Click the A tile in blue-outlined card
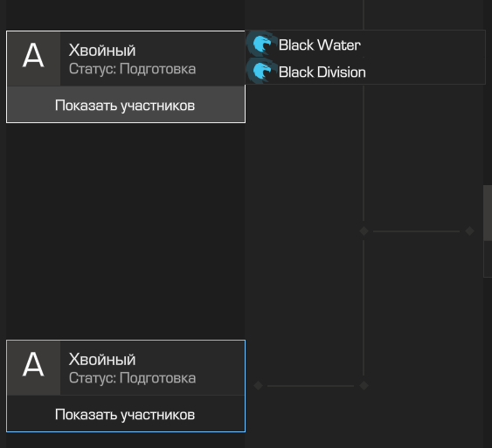 click(x=33, y=368)
